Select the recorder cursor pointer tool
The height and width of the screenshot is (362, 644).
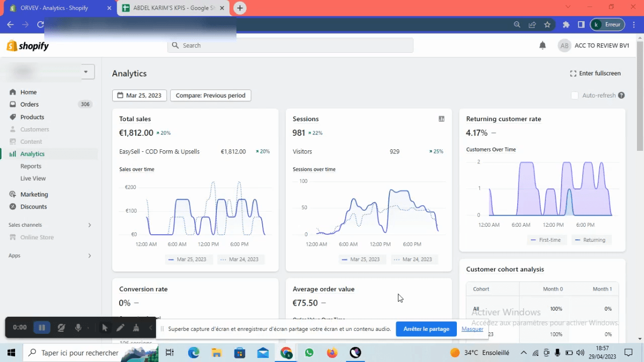105,327
